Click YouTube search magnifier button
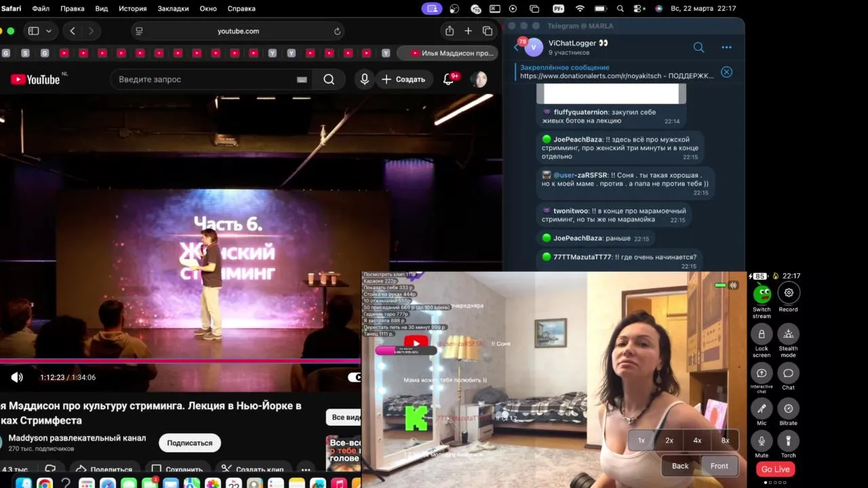Viewport: 868px width, 488px height. [329, 79]
